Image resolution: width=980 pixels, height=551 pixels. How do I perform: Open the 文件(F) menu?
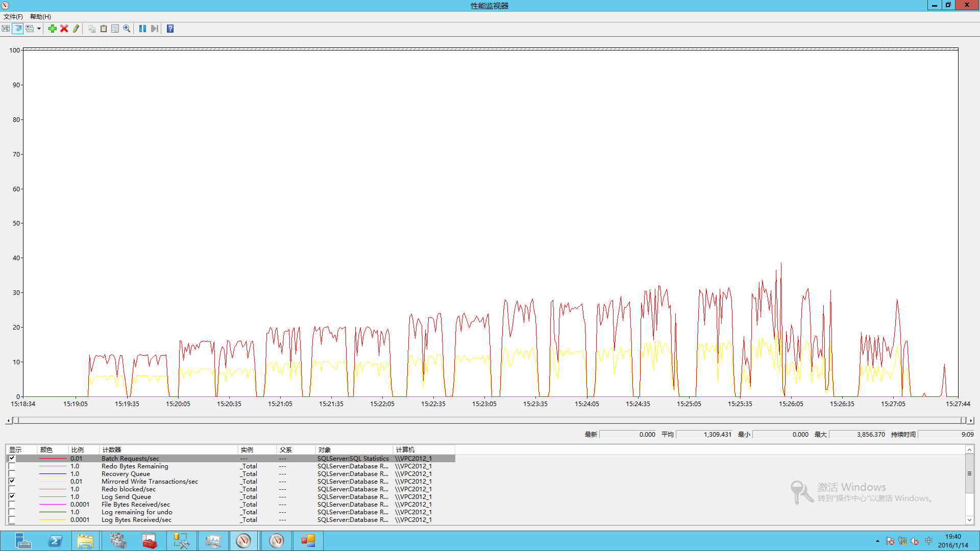pos(13,17)
